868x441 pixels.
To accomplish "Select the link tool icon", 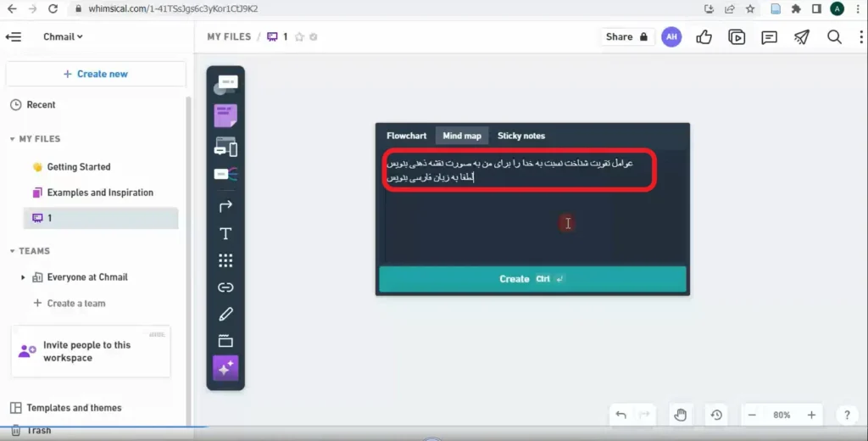I will point(225,287).
